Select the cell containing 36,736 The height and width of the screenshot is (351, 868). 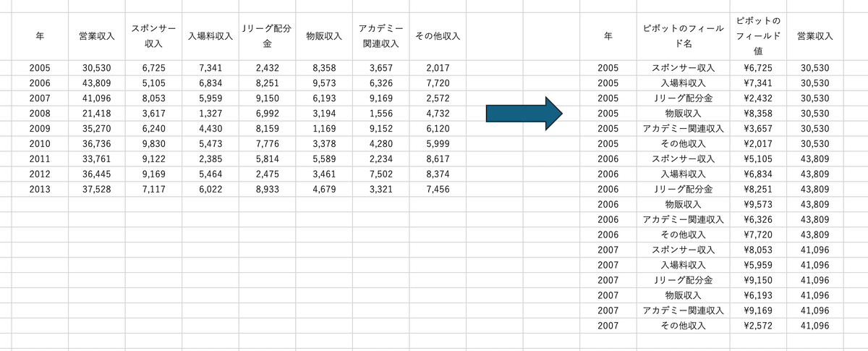(x=96, y=143)
